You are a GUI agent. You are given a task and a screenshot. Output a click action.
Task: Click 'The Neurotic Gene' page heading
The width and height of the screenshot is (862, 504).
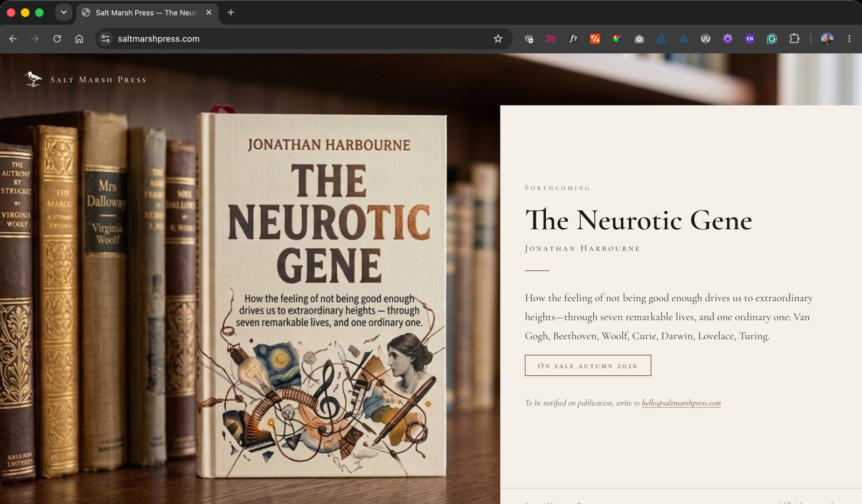tap(638, 220)
